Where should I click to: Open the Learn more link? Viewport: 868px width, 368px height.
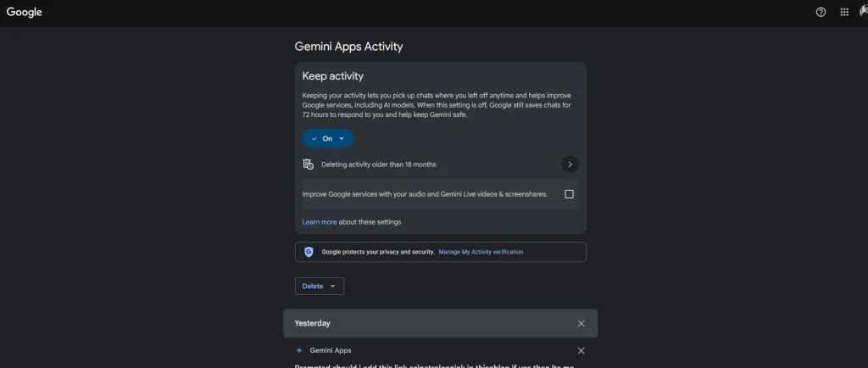[x=320, y=222]
